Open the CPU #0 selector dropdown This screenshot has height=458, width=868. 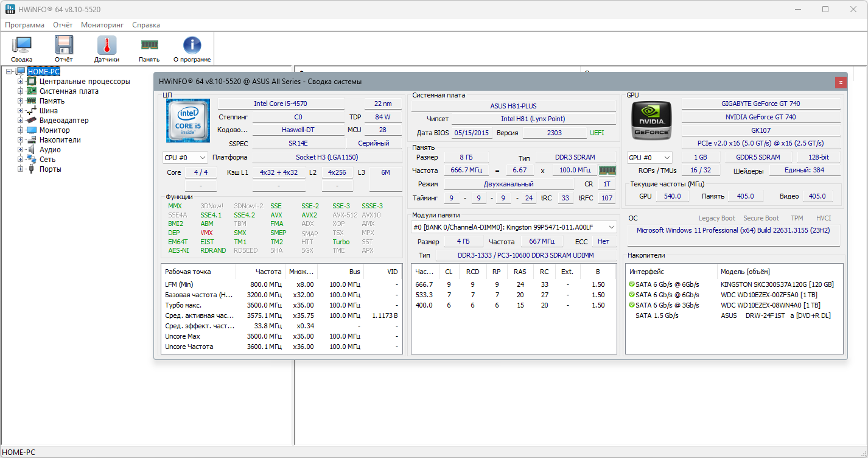coord(185,158)
